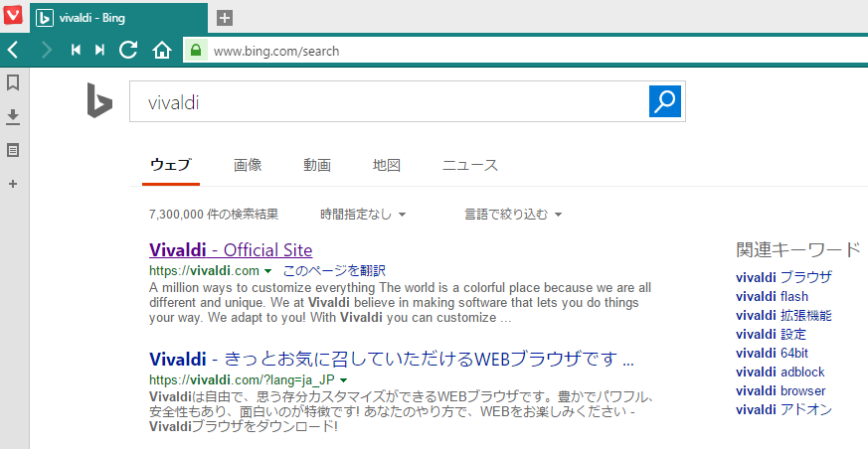Click related keyword vivaldi ブラウザ
Viewport: 868px width, 449px height.
pos(783,277)
